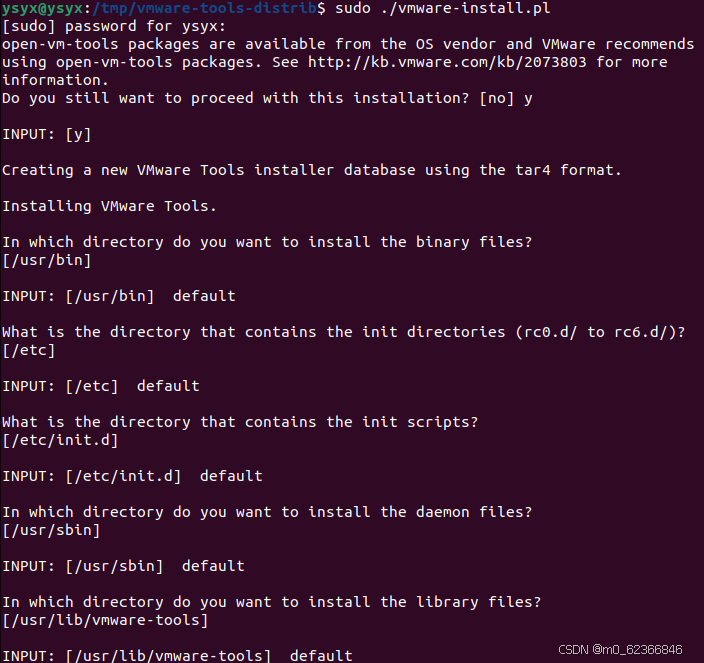
Task: Click the ysyx@ysyx prompt username
Action: [x=42, y=8]
